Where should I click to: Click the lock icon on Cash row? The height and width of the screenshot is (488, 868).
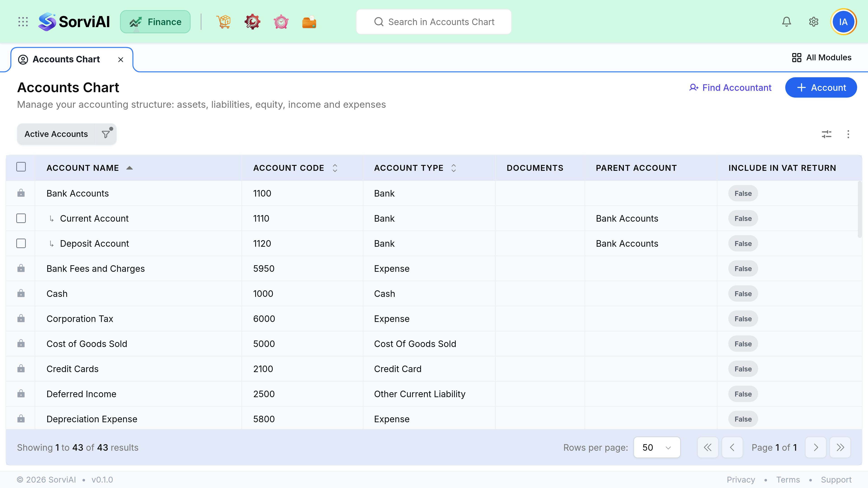coord(21,293)
